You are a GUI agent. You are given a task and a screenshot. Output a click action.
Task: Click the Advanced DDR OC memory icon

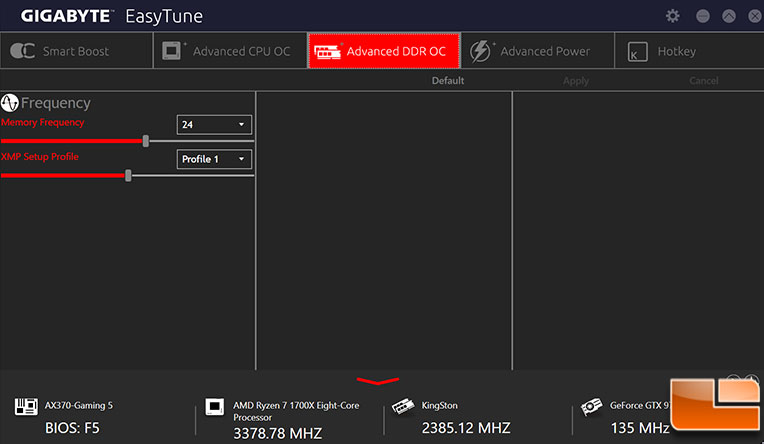pyautogui.click(x=327, y=51)
